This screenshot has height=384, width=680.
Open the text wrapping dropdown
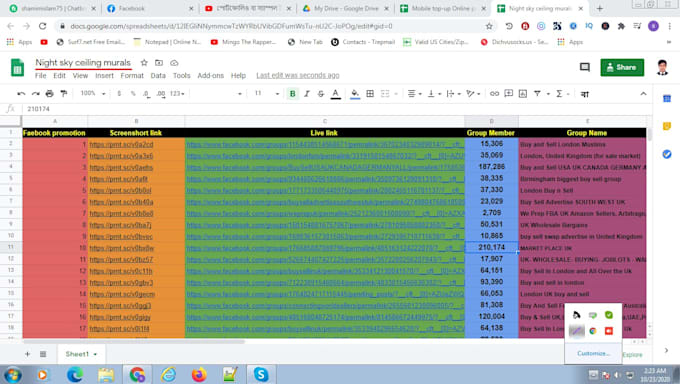(x=453, y=94)
